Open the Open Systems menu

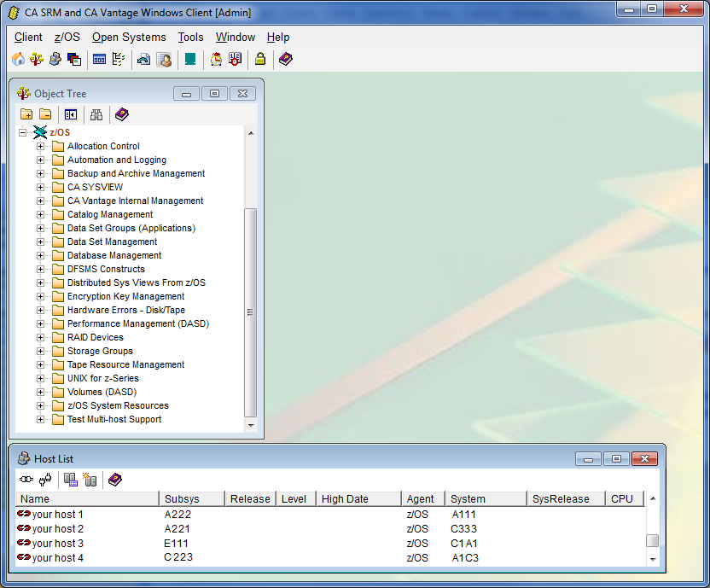tap(129, 38)
